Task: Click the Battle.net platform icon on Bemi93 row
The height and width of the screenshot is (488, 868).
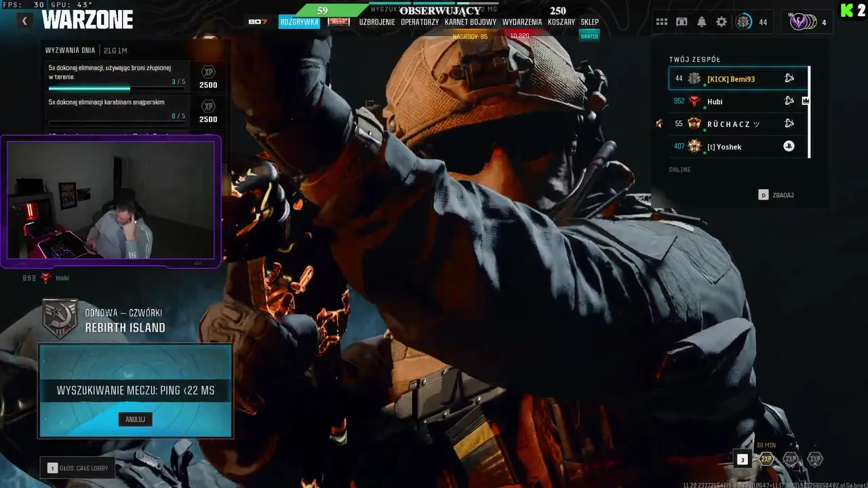Action: click(789, 78)
